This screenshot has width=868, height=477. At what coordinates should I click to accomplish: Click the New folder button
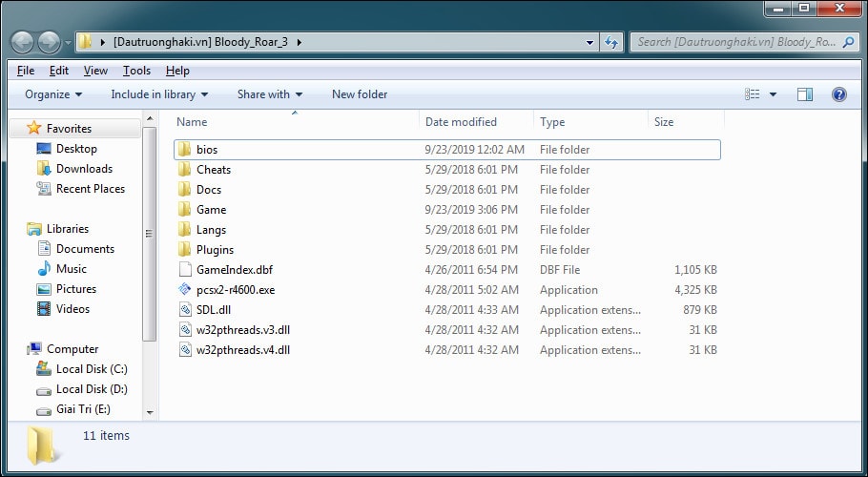360,94
